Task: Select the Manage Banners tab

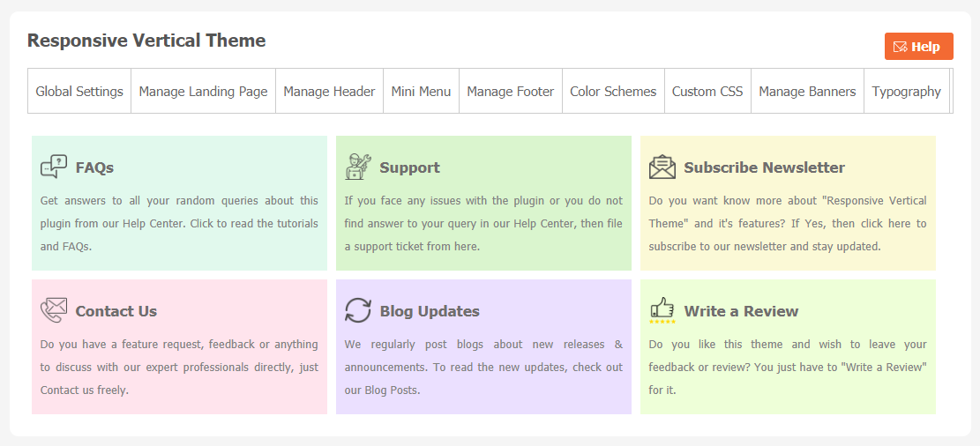Action: (x=807, y=91)
